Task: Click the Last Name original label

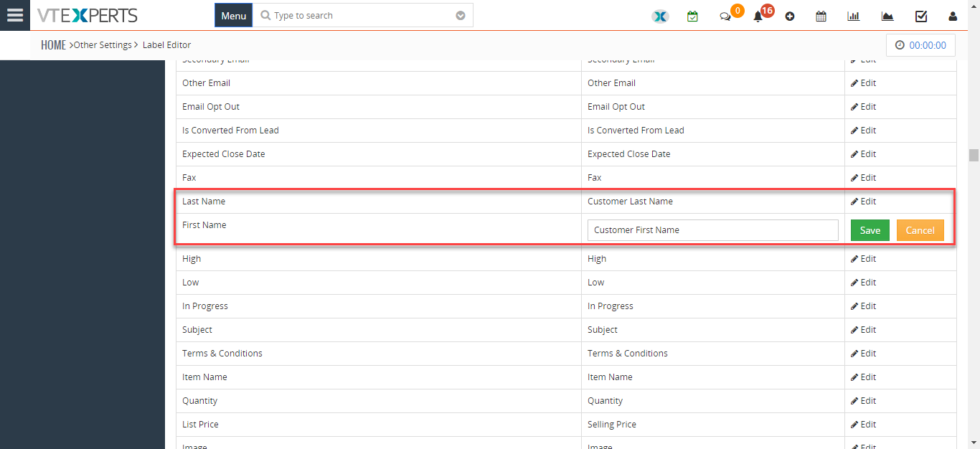Action: click(x=204, y=202)
